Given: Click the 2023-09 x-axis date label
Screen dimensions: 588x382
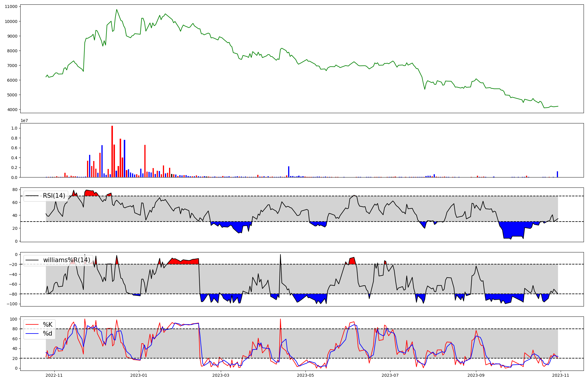Looking at the screenshot, I should coord(476,375).
